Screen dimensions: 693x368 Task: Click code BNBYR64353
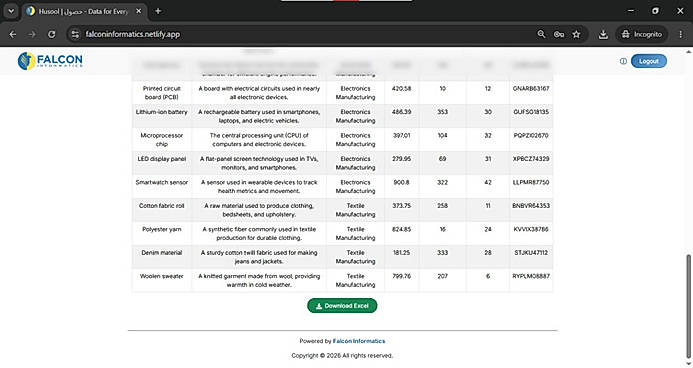pos(531,205)
